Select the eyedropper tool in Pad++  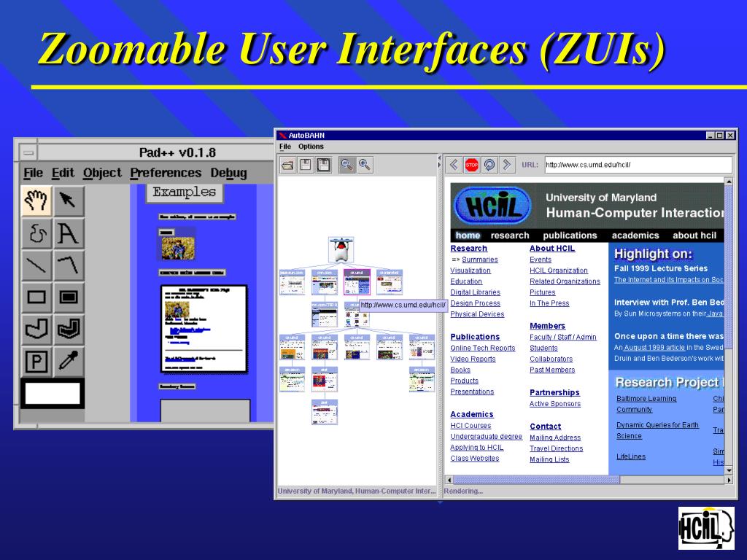pos(69,362)
